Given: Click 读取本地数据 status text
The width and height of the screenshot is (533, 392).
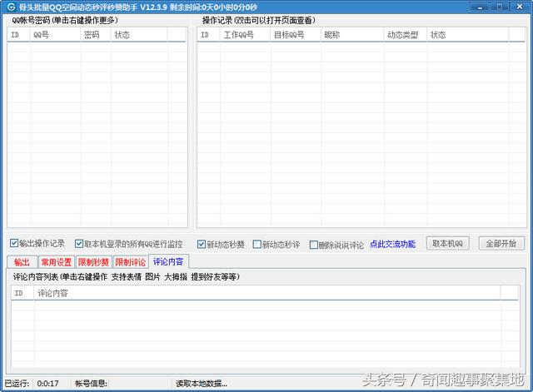Looking at the screenshot, I should (202, 384).
